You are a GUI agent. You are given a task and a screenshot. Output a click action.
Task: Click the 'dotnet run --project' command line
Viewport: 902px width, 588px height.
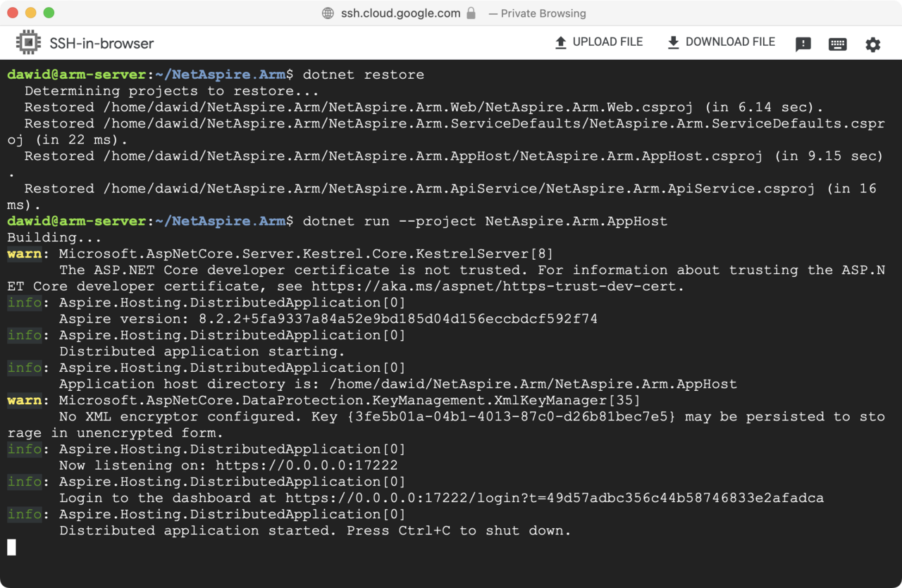485,221
